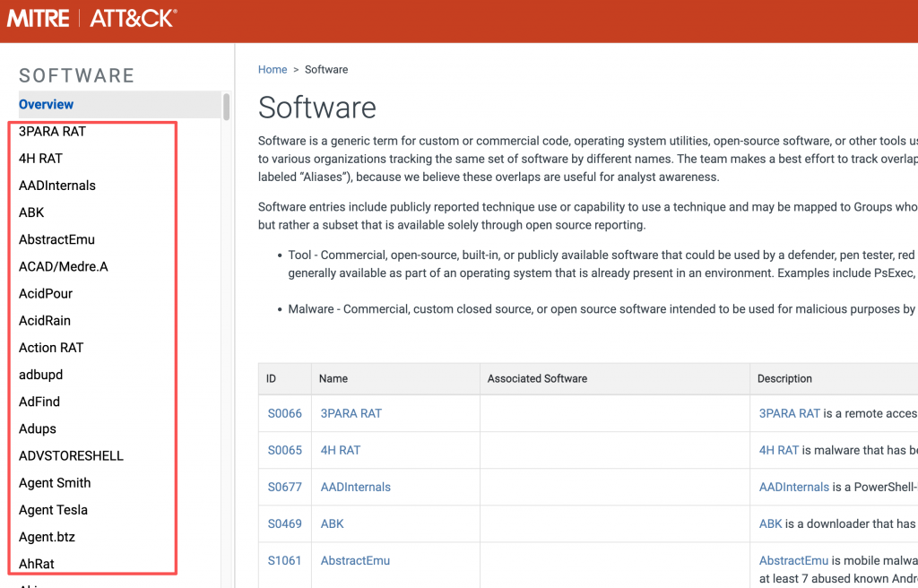Select Overview in the software sidebar
The height and width of the screenshot is (588, 918).
(47, 105)
